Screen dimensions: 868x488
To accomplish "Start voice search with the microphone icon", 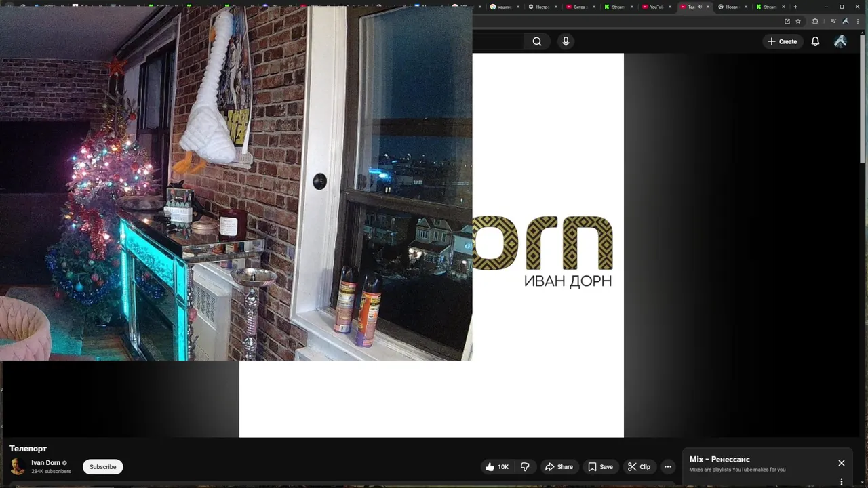I will 566,41.
